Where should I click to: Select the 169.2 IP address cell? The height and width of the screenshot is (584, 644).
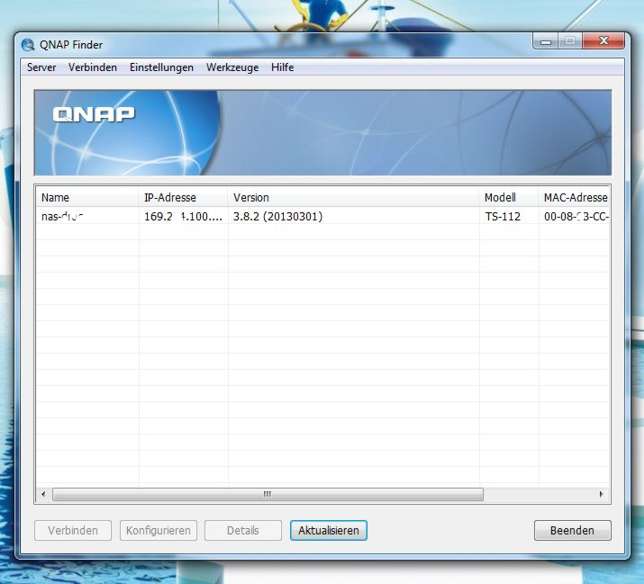click(183, 216)
